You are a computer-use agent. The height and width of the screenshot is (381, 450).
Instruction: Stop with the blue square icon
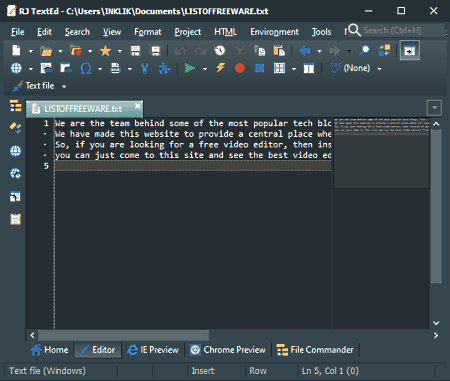[x=260, y=68]
